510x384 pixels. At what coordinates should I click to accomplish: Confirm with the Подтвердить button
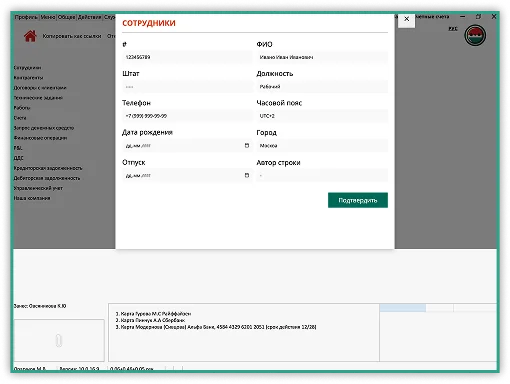tap(358, 200)
